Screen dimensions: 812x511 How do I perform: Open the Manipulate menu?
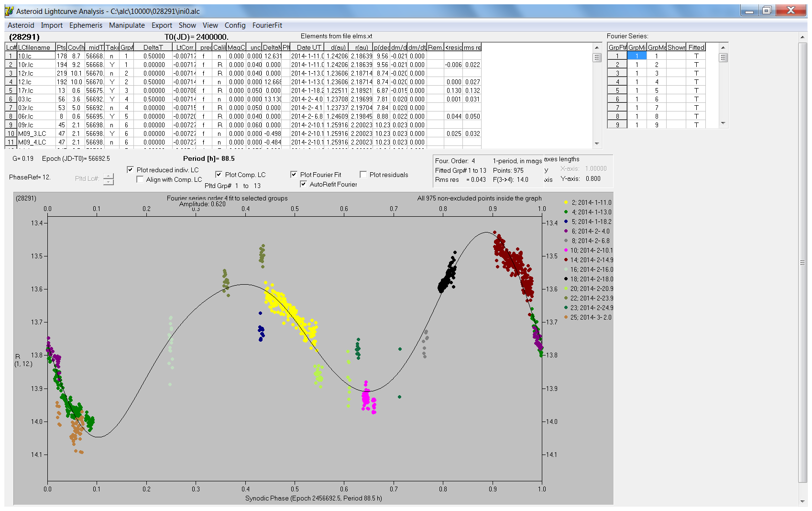(127, 25)
